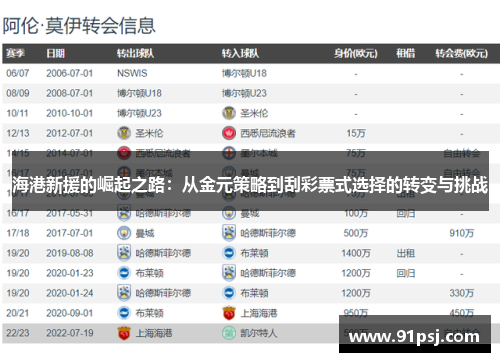
Task: Click the 哈德斯菲尔德 crest in 2020-01-24 row
Action: [124, 293]
